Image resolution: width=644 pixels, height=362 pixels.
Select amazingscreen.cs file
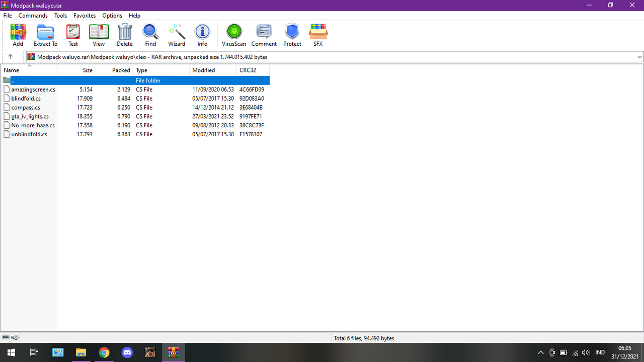(33, 89)
